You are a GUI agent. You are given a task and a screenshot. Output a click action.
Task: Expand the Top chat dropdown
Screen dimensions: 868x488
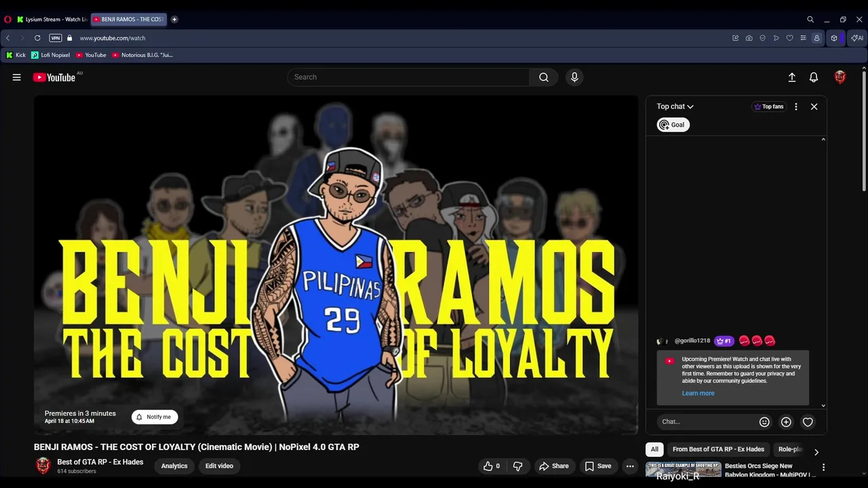point(675,106)
